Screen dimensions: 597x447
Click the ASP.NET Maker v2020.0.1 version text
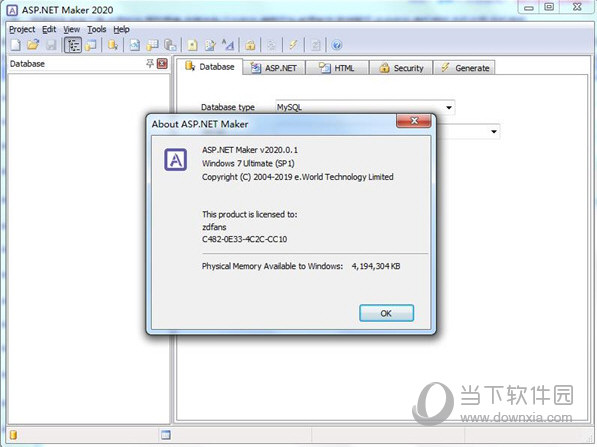pyautogui.click(x=250, y=150)
